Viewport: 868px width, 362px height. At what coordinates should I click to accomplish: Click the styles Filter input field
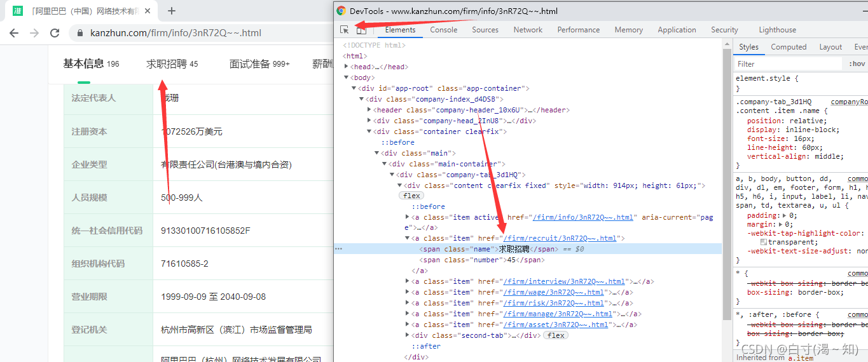click(789, 64)
